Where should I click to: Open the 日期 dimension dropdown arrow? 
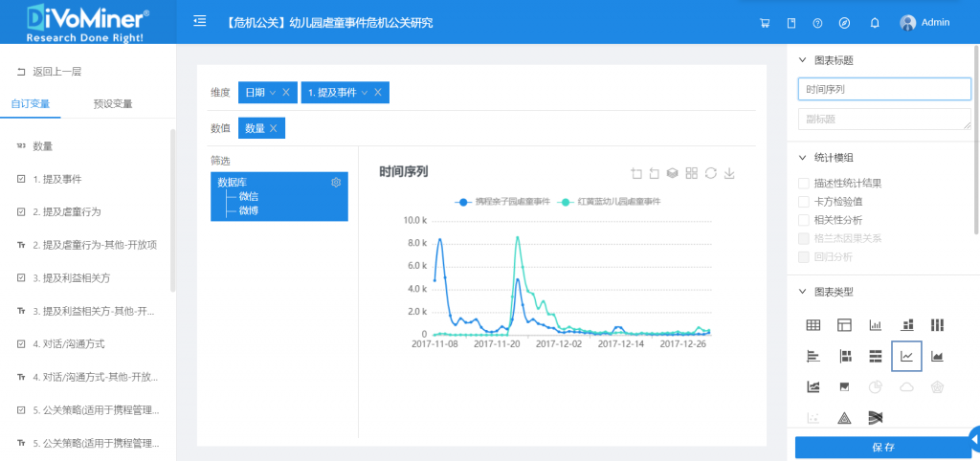click(x=273, y=92)
